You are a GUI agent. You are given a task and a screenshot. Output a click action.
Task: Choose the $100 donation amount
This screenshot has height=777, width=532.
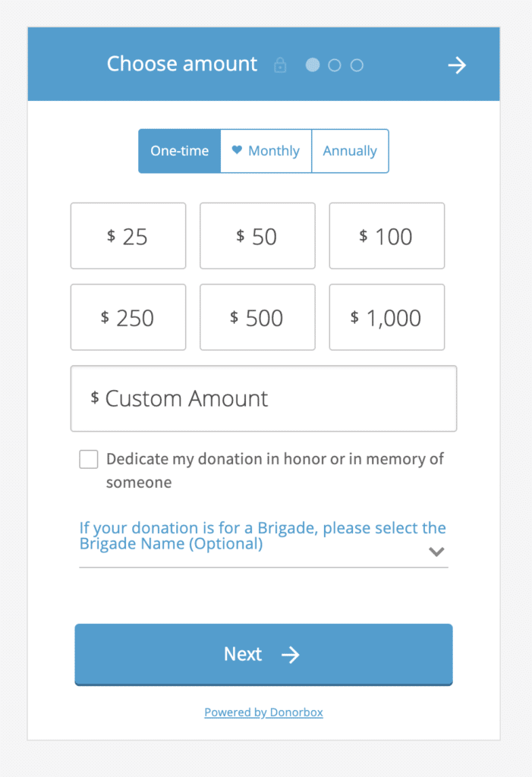[386, 236]
